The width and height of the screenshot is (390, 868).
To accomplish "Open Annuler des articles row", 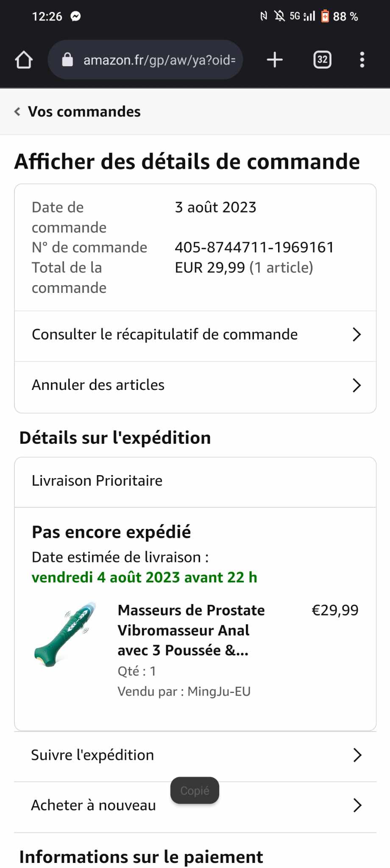I will tap(98, 385).
